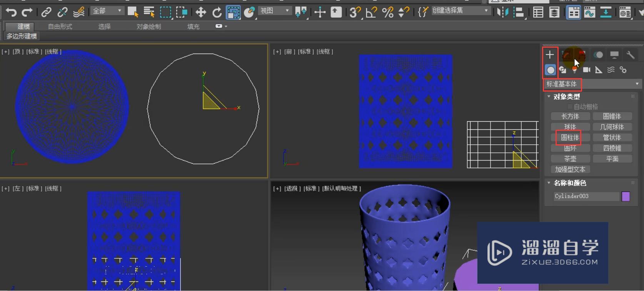
Task: Select the Cameras category icon
Action: pos(586,70)
